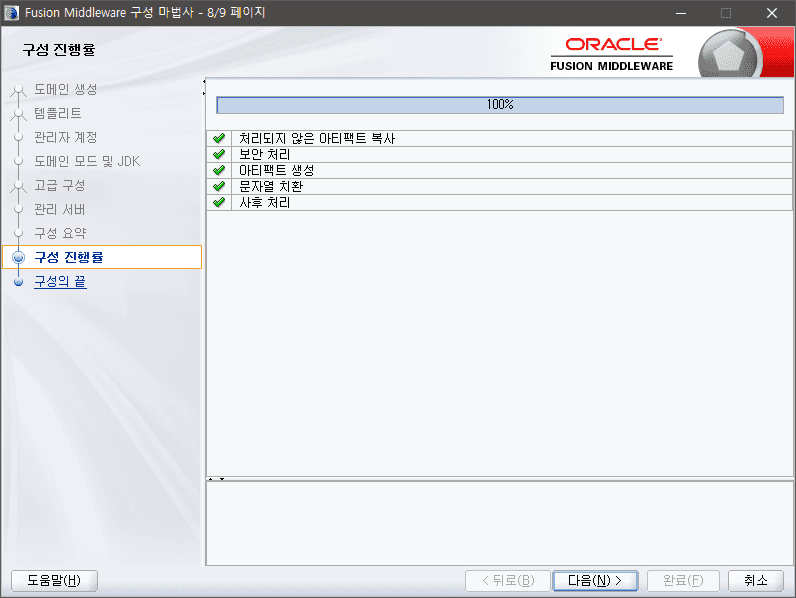Click the gray pentagon sphere emblem

(x=729, y=55)
